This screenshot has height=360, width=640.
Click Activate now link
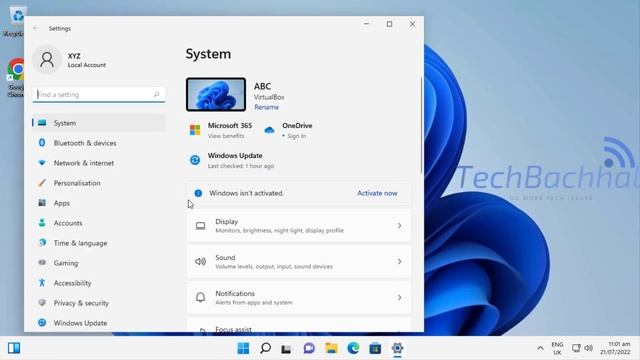(377, 193)
